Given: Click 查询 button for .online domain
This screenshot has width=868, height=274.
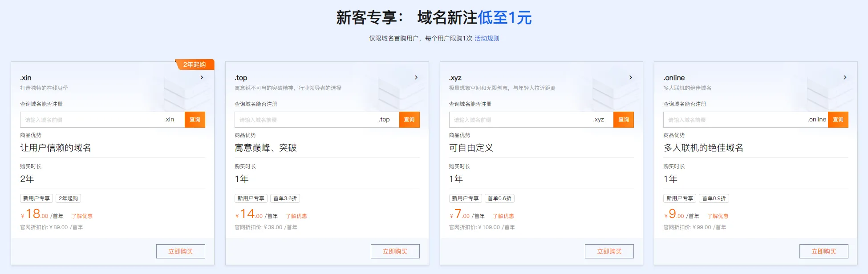Looking at the screenshot, I should (838, 120).
